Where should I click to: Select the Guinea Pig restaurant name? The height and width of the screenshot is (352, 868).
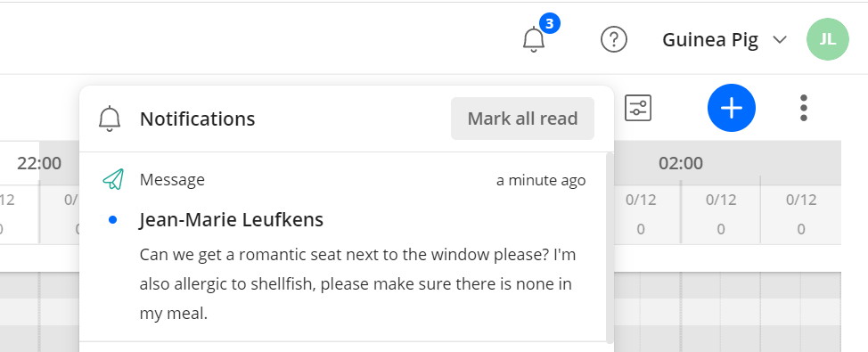(710, 40)
